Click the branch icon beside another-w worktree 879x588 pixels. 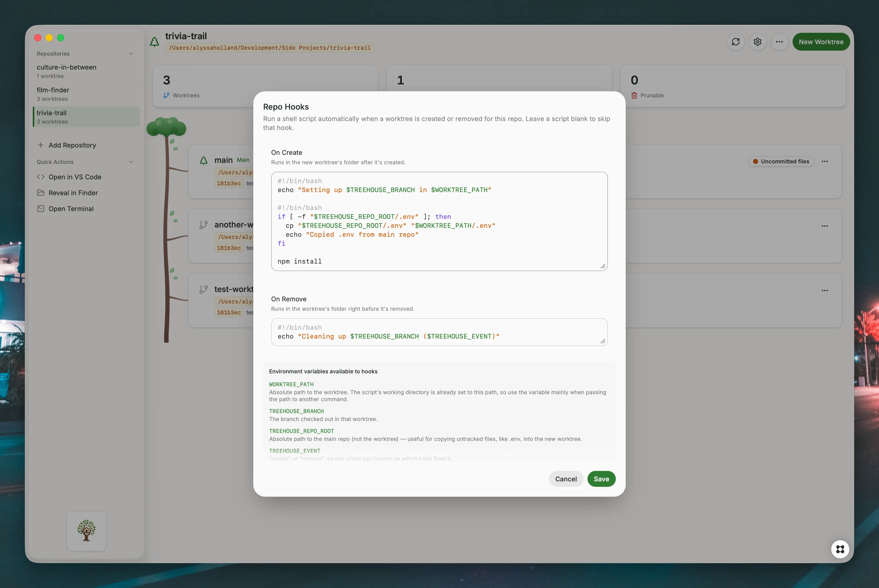(x=204, y=225)
